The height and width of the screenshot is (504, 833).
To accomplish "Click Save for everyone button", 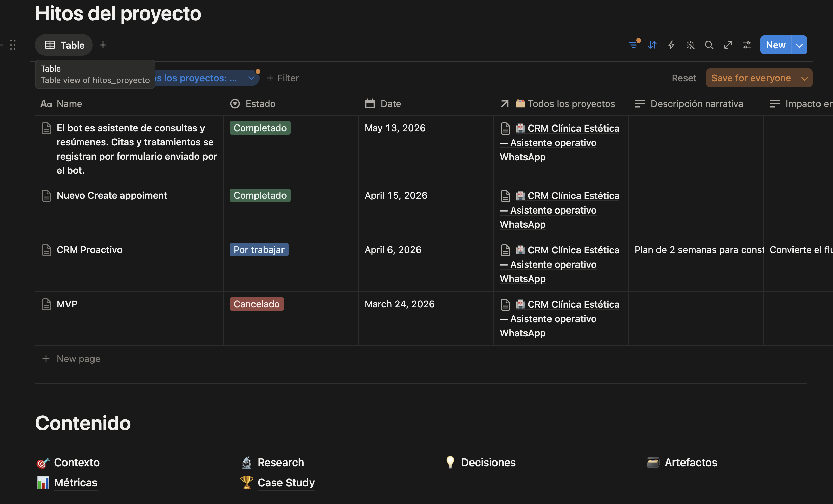I will pos(751,78).
